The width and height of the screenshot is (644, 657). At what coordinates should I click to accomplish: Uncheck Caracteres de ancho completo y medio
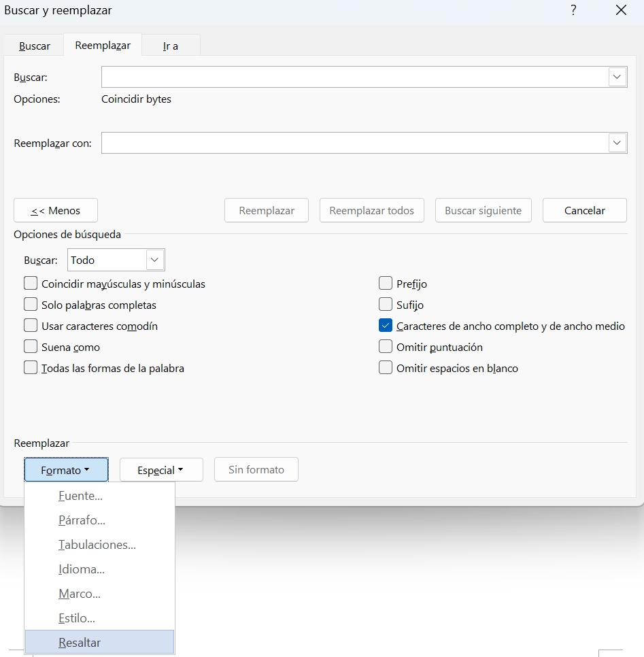[386, 325]
